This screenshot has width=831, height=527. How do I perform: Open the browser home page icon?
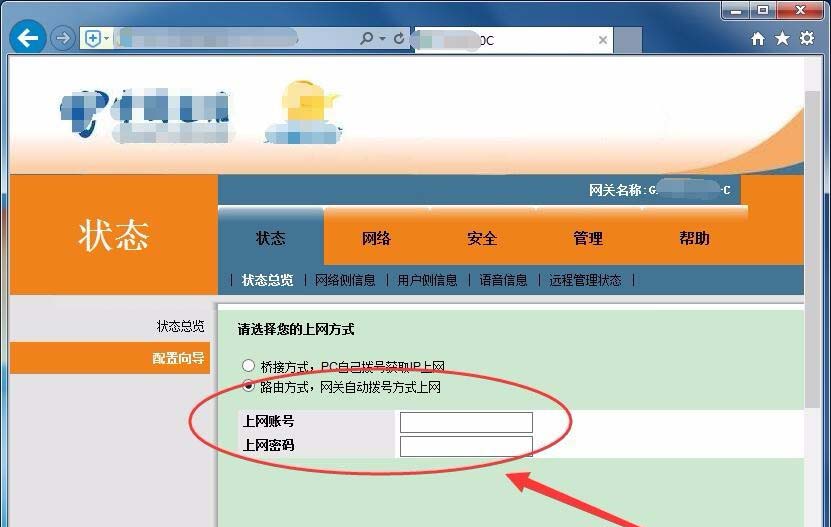[757, 39]
